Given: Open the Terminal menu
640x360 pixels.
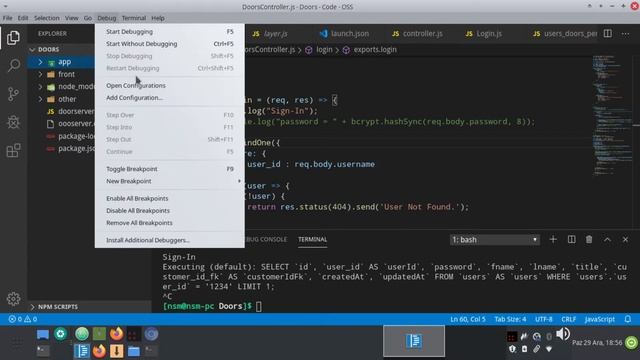Looking at the screenshot, I should [x=134, y=18].
